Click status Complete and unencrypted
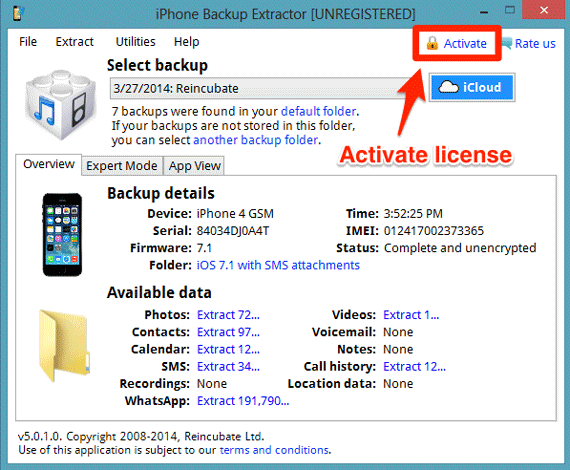Image resolution: width=570 pixels, height=470 pixels. (x=460, y=248)
